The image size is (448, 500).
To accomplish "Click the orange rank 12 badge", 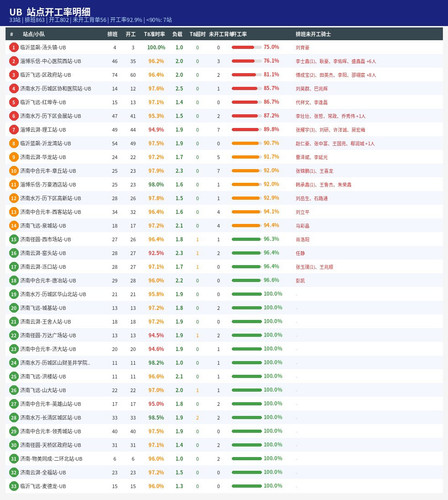I will click(14, 198).
